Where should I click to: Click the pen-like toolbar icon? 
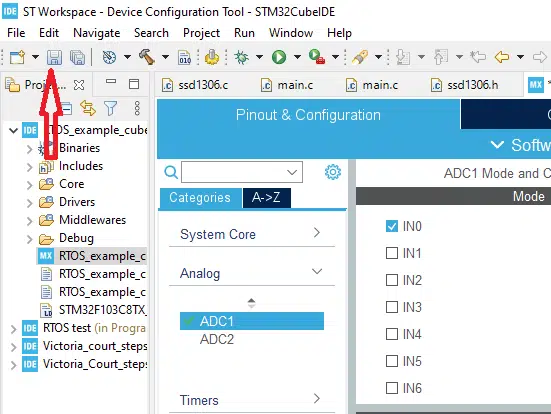point(360,57)
